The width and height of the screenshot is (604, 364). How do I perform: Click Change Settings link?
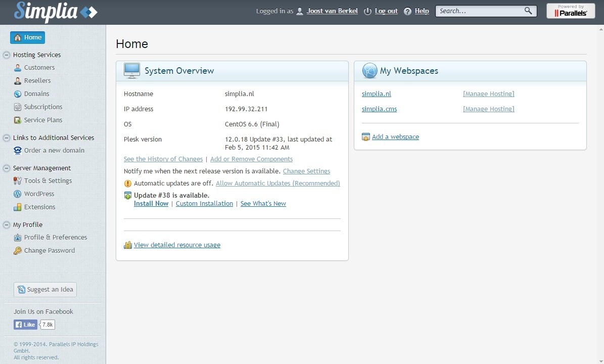click(x=307, y=171)
